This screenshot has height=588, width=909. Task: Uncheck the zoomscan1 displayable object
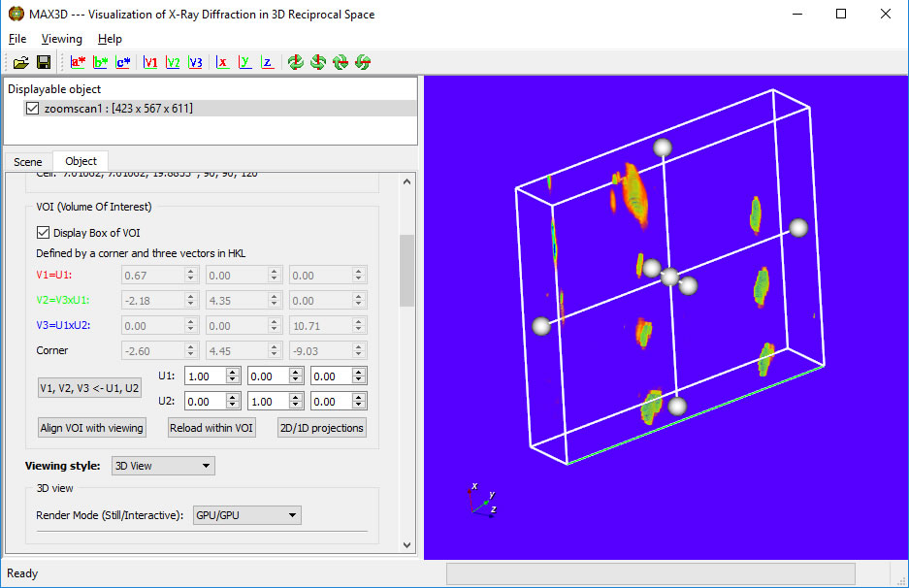34,109
